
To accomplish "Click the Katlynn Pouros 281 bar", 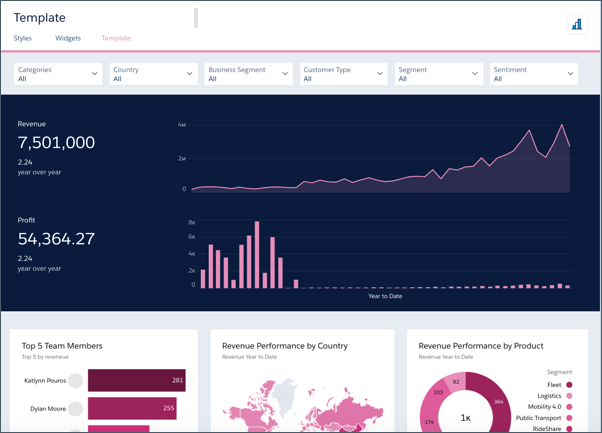I will [137, 380].
